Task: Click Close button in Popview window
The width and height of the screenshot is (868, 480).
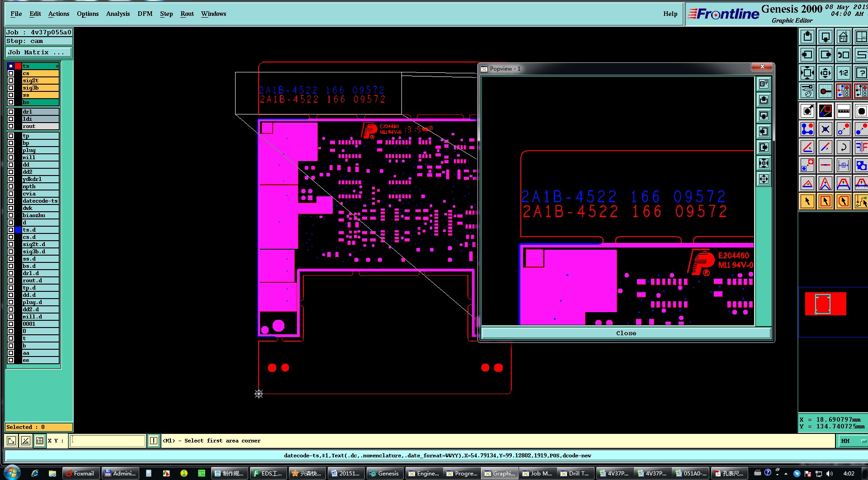Action: click(x=626, y=333)
